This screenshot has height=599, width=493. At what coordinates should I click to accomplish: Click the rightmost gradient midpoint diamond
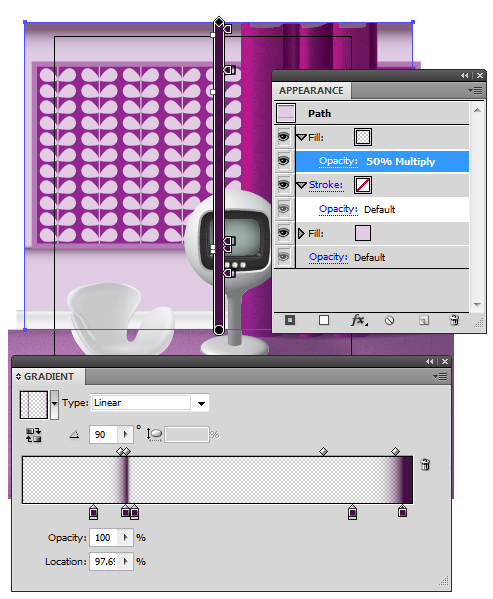395,452
